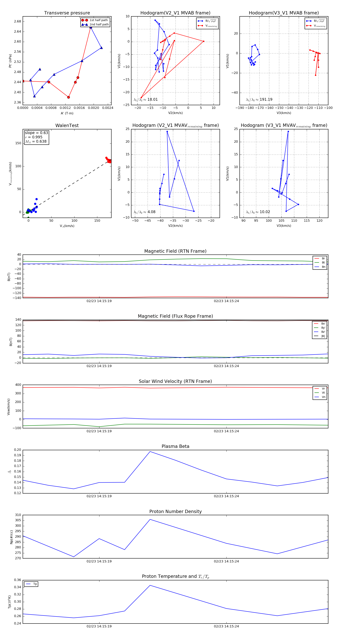Click the V_A(km/s) axis label
The image size is (351, 644).
click(x=67, y=226)
